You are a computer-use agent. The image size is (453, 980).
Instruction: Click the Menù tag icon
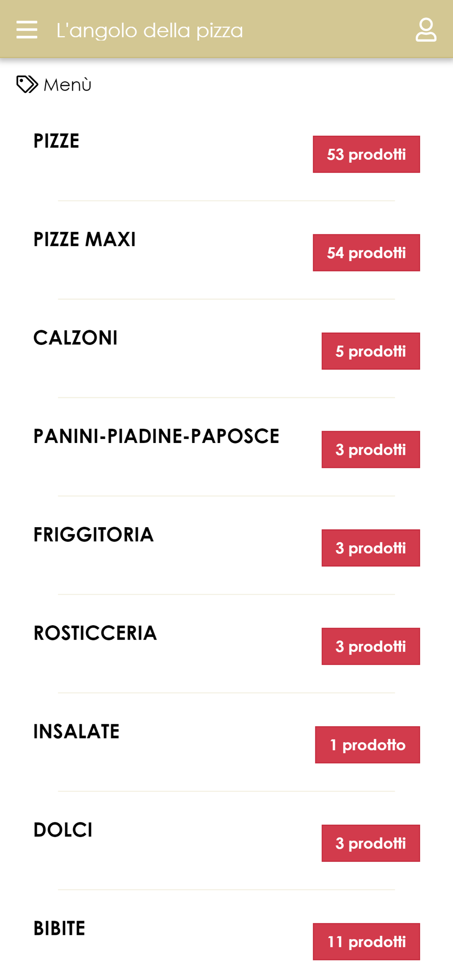(x=27, y=84)
